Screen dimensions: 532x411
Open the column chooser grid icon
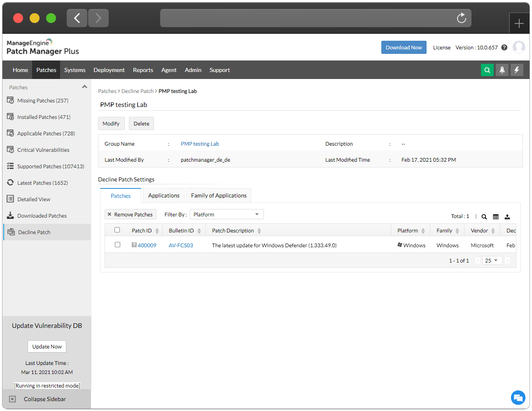pos(496,216)
